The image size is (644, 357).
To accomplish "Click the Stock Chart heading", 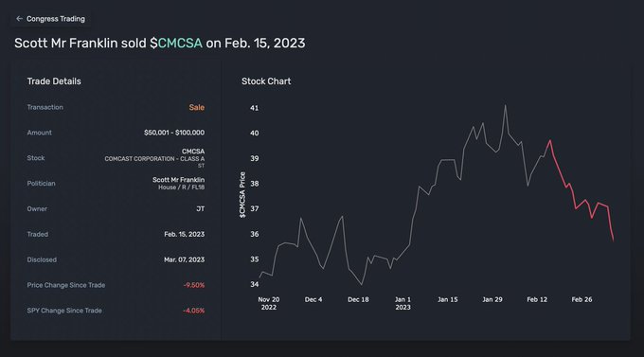I will click(x=266, y=81).
